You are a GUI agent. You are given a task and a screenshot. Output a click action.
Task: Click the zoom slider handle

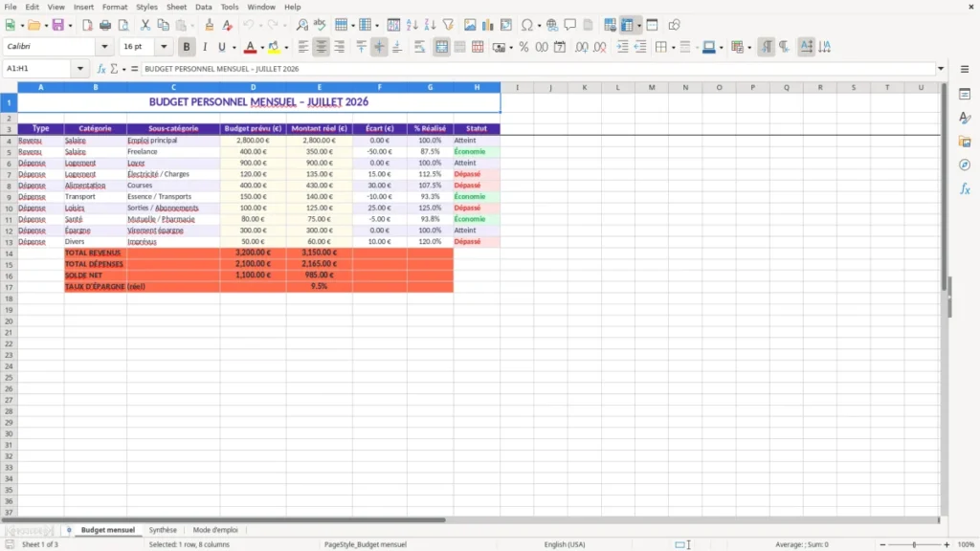tap(914, 544)
